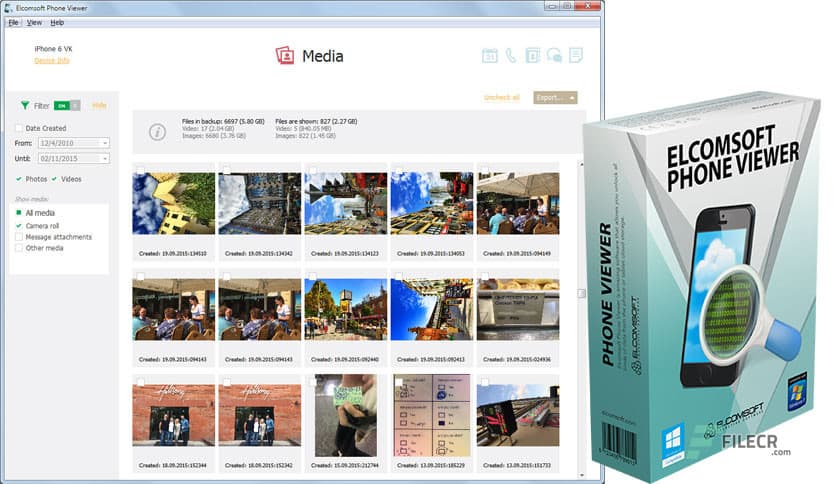Screen dimensions: 836x484
Task: Toggle the Filter ON switch
Action: (x=67, y=106)
